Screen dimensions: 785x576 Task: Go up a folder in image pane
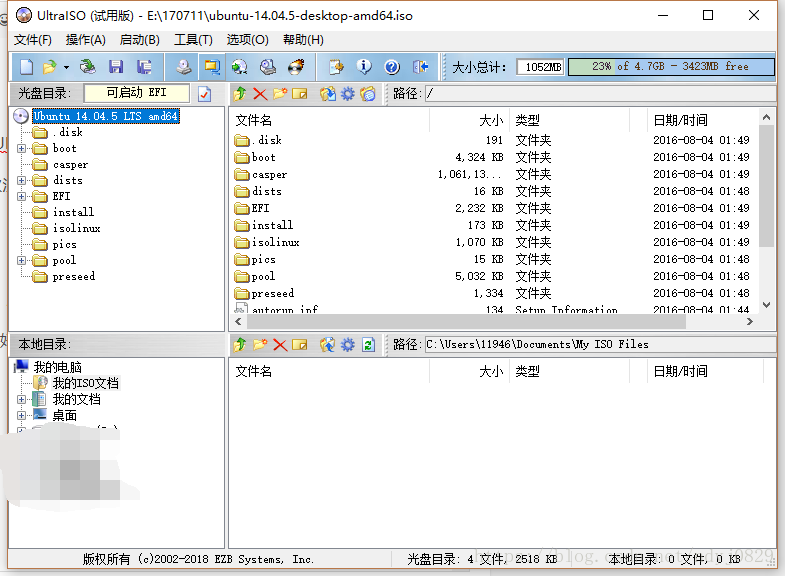click(240, 94)
